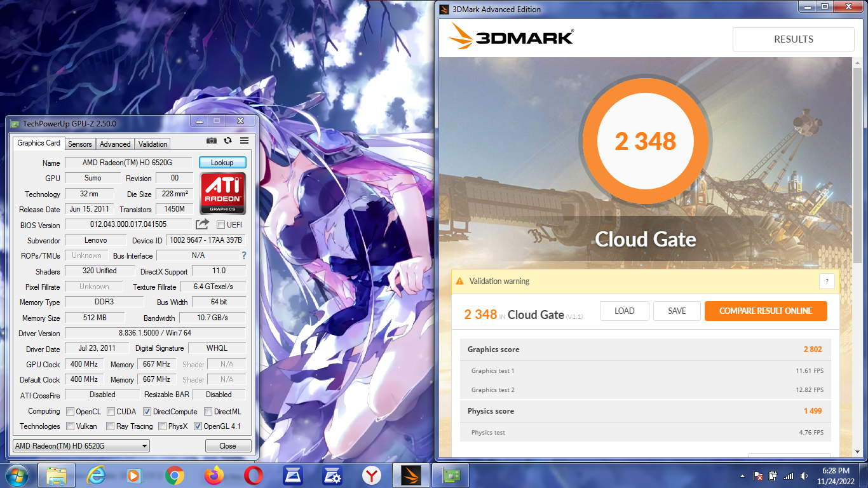Screen dimensions: 868x488
Task: Toggle the Ray Tracing checkbox
Action: point(110,426)
